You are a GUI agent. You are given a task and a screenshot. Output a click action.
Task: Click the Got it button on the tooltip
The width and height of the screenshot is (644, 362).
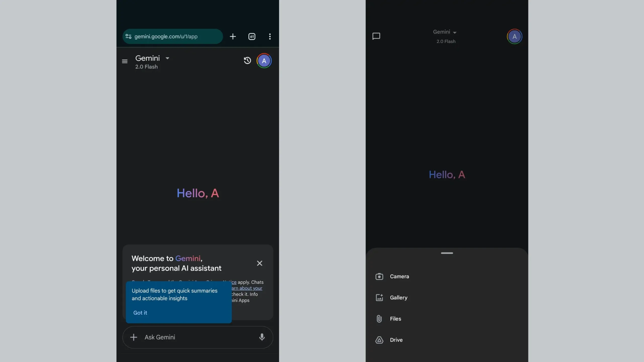point(140,313)
